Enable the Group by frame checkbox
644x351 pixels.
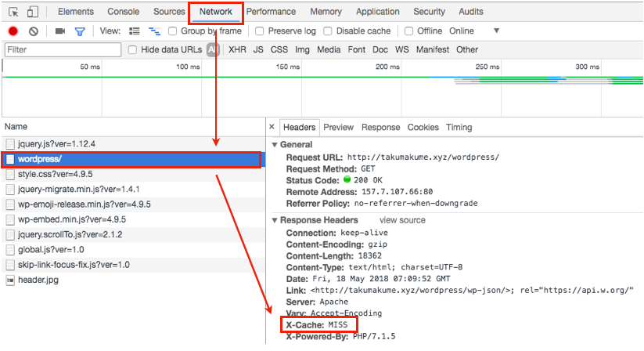[x=173, y=31]
